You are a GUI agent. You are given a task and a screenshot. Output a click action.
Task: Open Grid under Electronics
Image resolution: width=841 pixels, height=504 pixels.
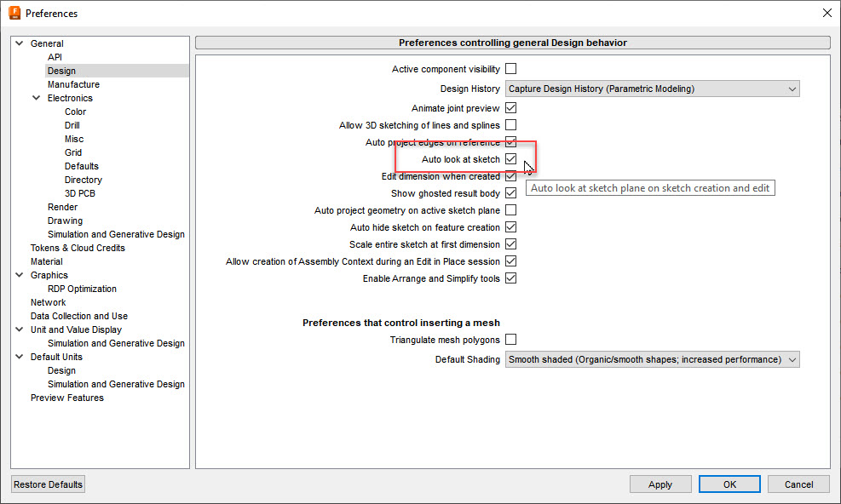pos(73,152)
